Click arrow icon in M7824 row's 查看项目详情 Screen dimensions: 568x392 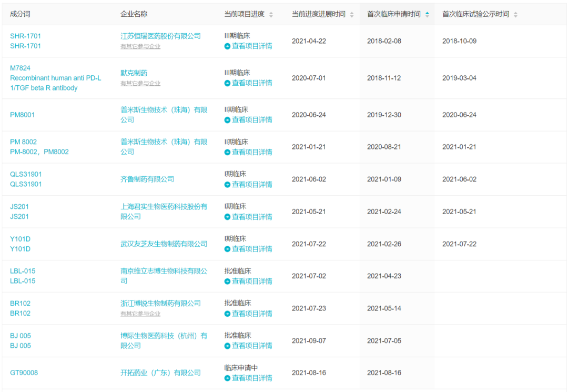point(228,83)
